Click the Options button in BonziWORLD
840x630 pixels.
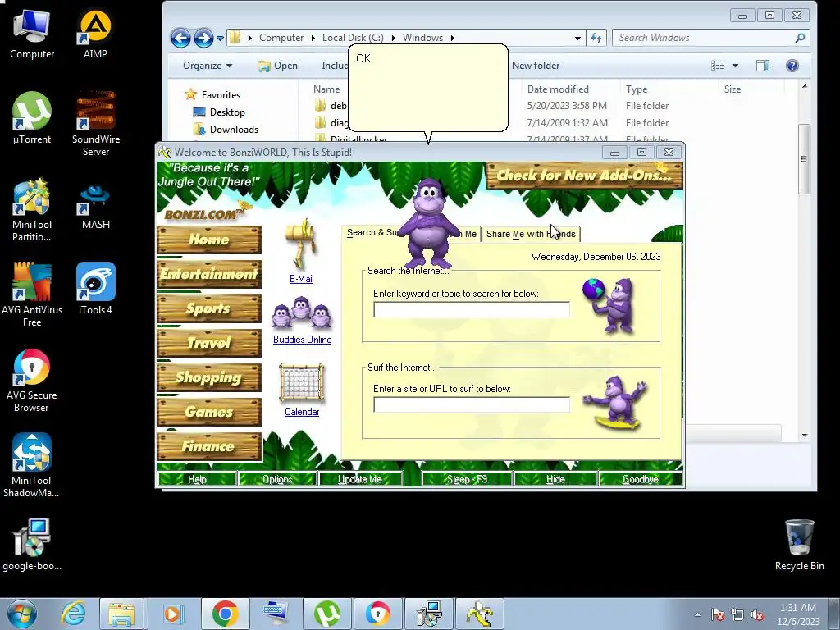tap(277, 479)
